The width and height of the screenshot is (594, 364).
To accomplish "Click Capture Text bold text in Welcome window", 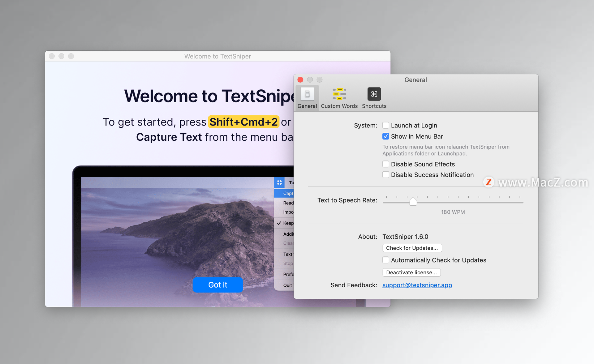I will pyautogui.click(x=169, y=137).
